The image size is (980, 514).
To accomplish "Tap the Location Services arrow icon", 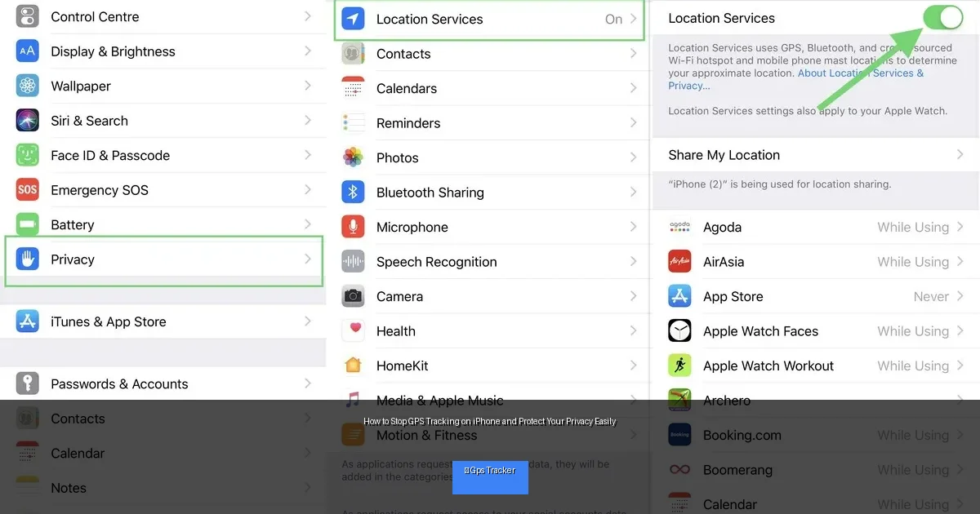I will click(353, 19).
